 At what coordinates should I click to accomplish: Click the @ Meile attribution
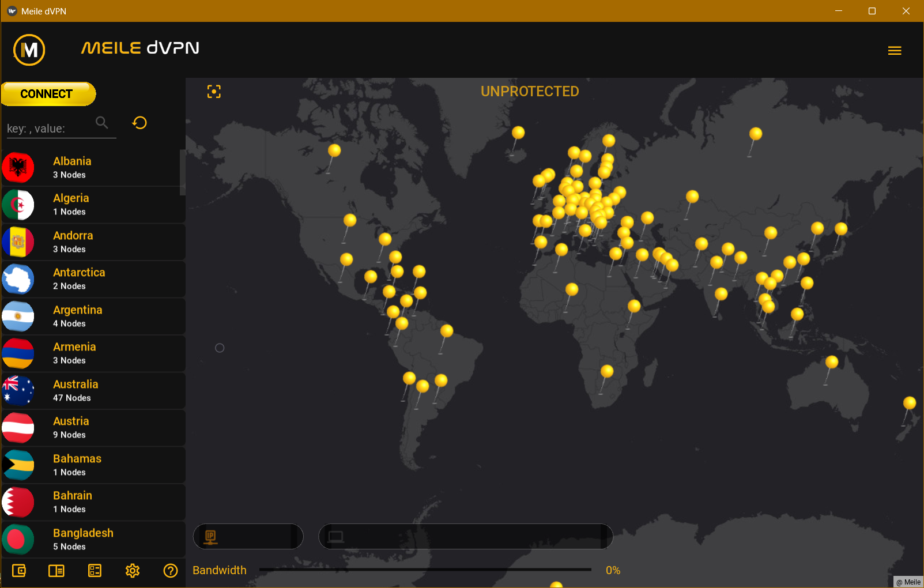coord(908,582)
